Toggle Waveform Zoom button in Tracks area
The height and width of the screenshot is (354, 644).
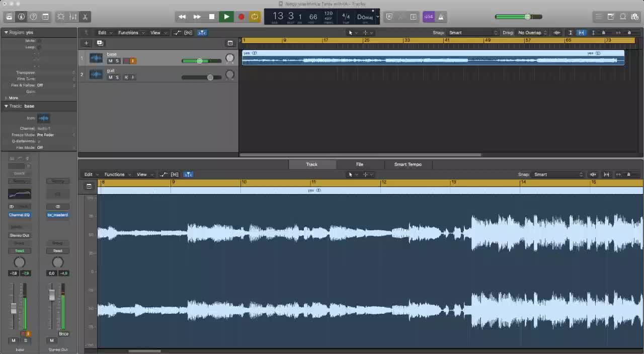coord(557,33)
